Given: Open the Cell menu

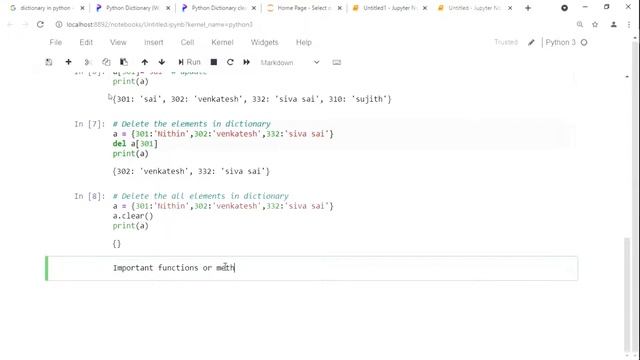Looking at the screenshot, I should pyautogui.click(x=187, y=42).
